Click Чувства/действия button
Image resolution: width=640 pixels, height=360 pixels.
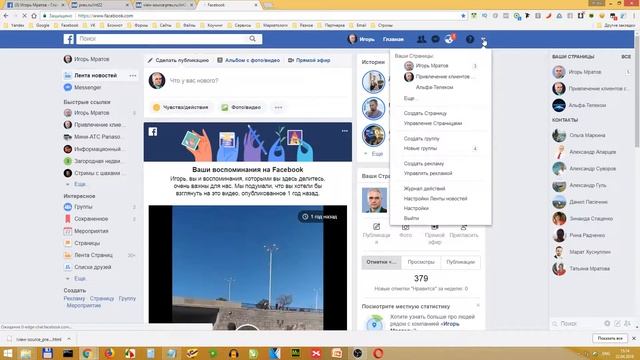(180, 107)
